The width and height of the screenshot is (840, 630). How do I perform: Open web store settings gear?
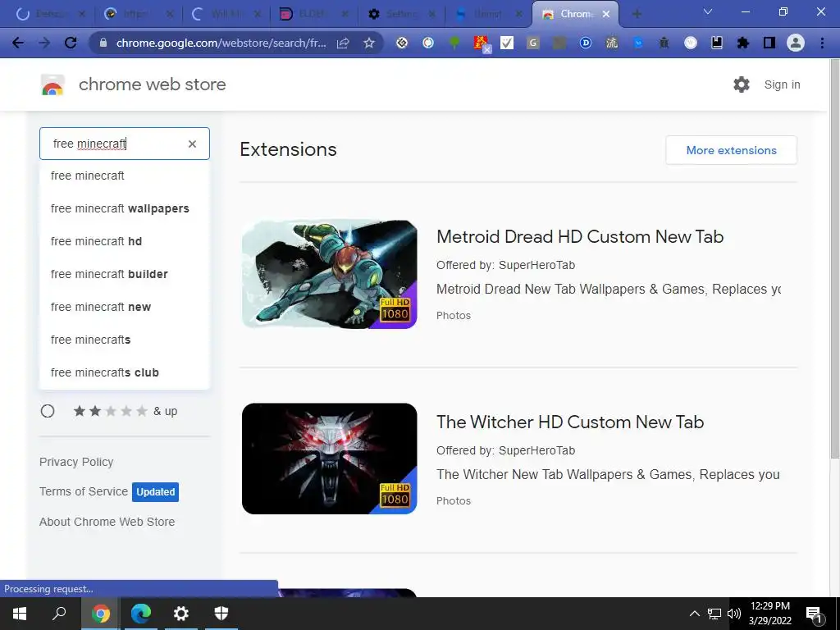[742, 84]
